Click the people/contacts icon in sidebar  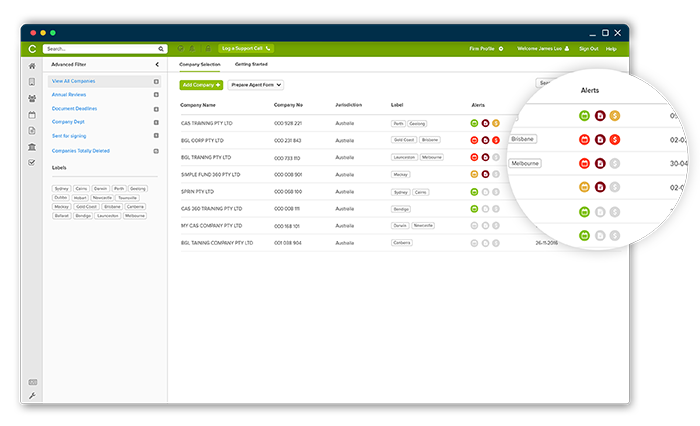pos(32,98)
